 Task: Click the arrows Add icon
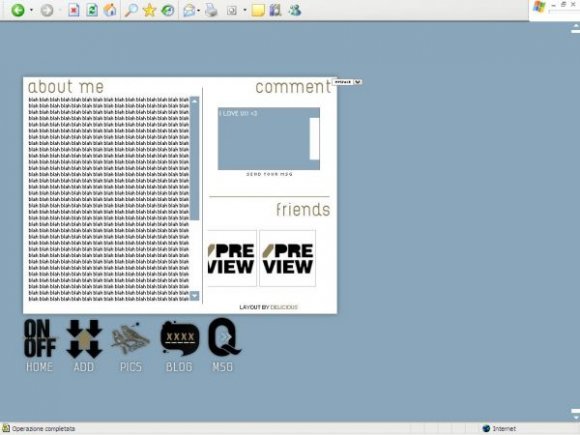click(84, 339)
